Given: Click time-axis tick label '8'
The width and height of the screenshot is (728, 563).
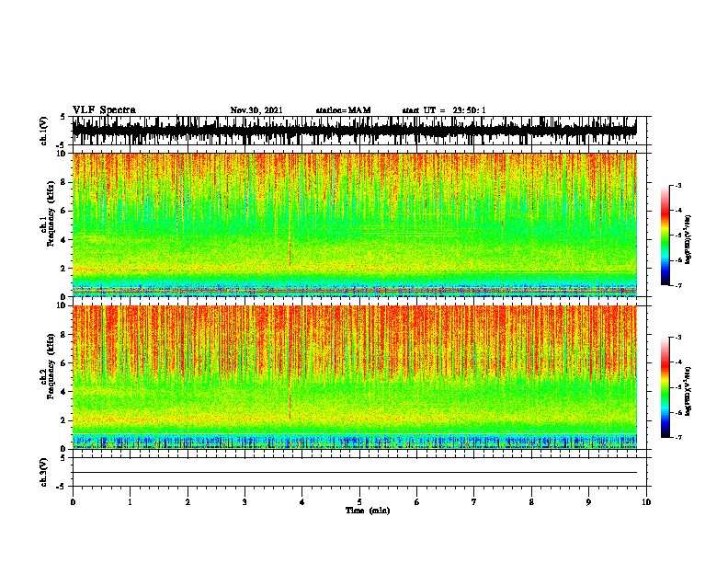Looking at the screenshot, I should point(531,502).
